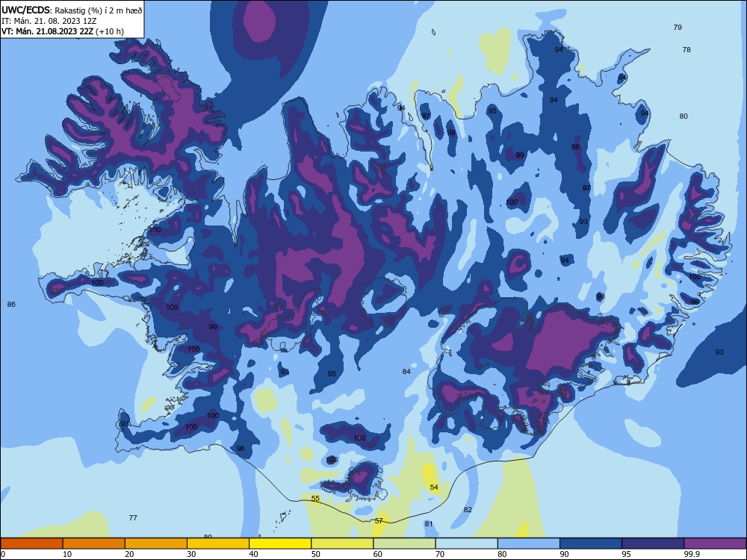Select the medium blue 80–90 legend swatch
The image size is (747, 560).
529,544
